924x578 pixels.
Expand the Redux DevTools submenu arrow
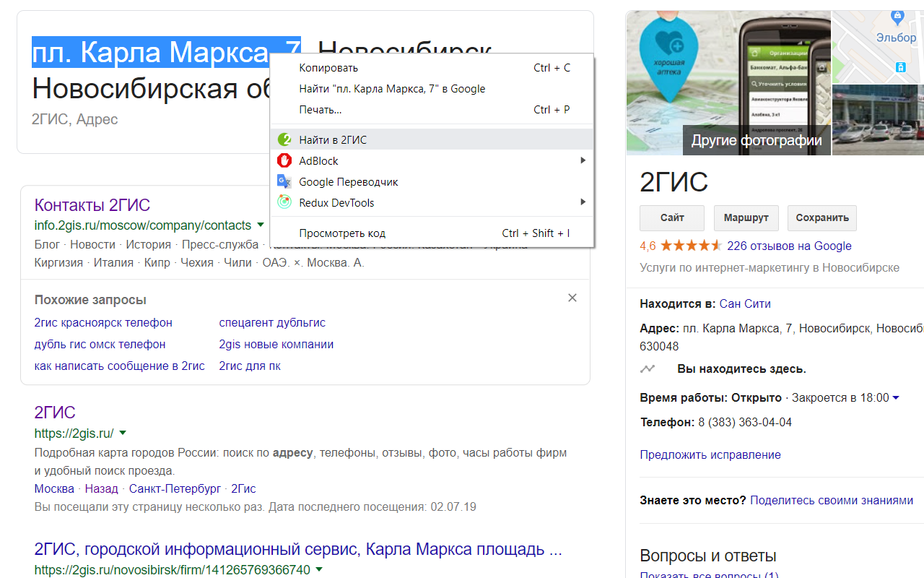583,202
